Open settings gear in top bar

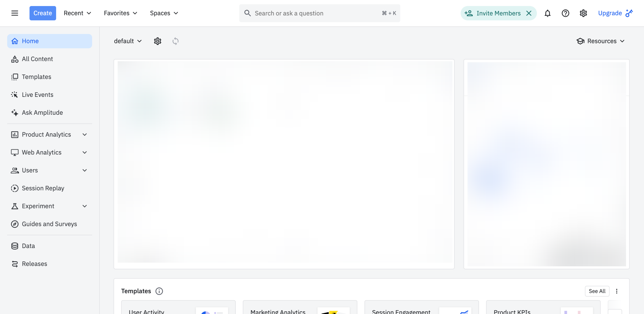point(583,13)
